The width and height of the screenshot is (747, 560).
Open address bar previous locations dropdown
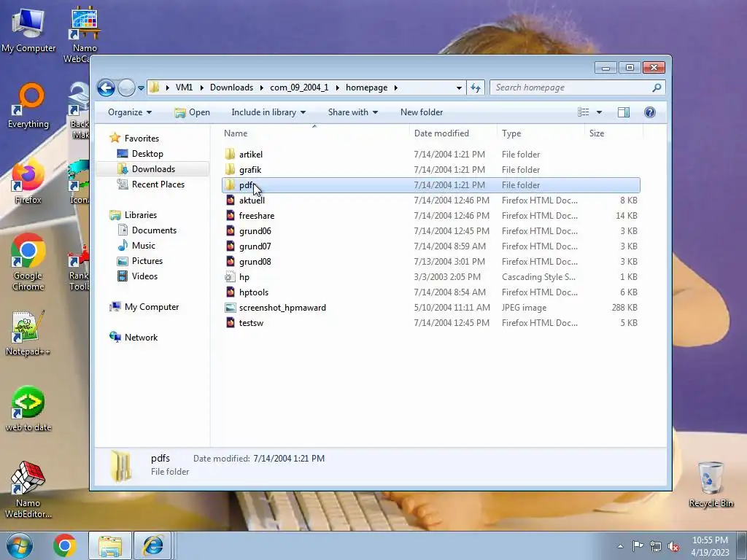[x=459, y=87]
